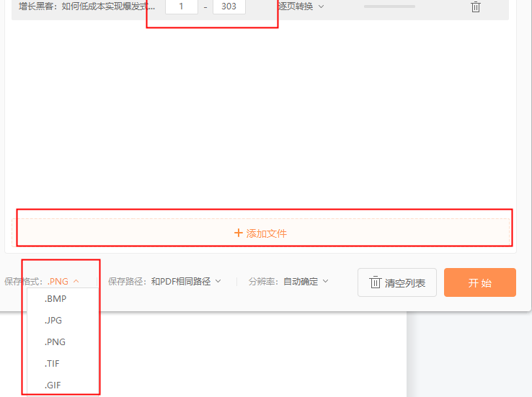This screenshot has height=397, width=532.
Task: Expand the 分辨率 自动确定 dropdown
Action: pyautogui.click(x=306, y=282)
